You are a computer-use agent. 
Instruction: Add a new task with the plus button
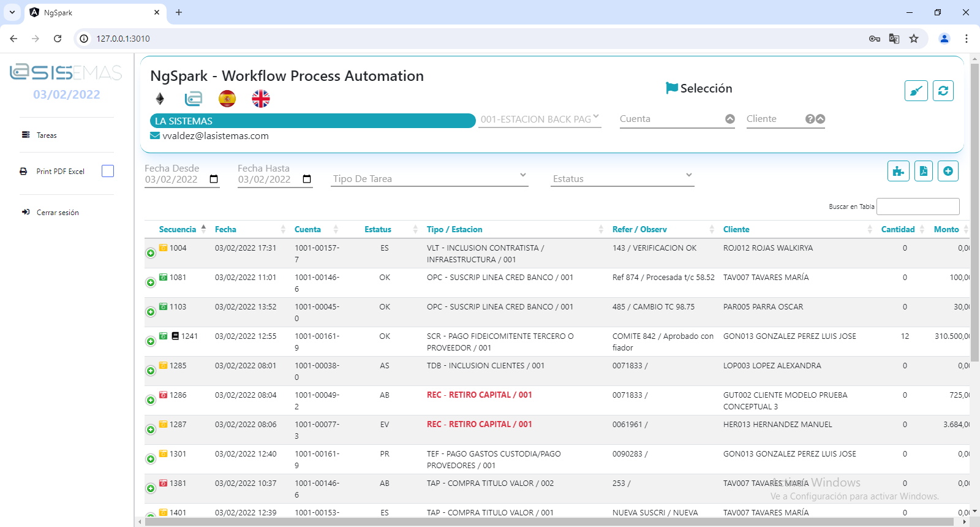948,171
